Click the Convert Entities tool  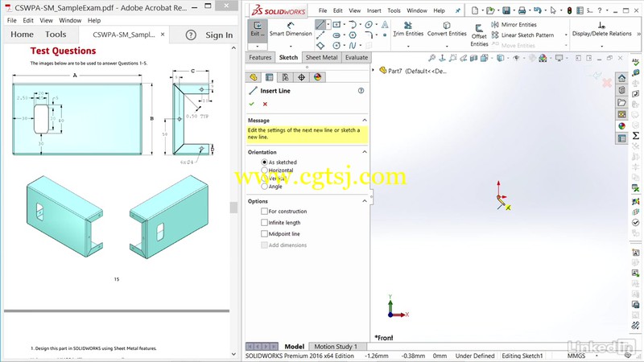point(447,29)
